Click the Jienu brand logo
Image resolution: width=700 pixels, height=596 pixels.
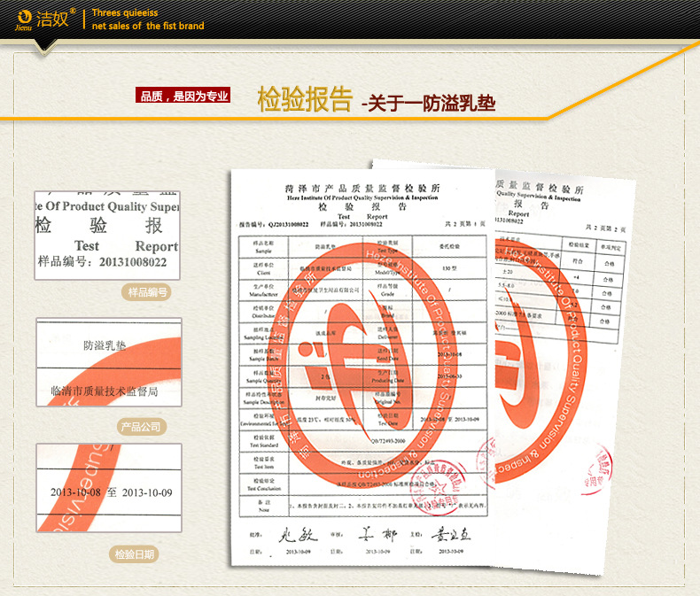[x=43, y=19]
